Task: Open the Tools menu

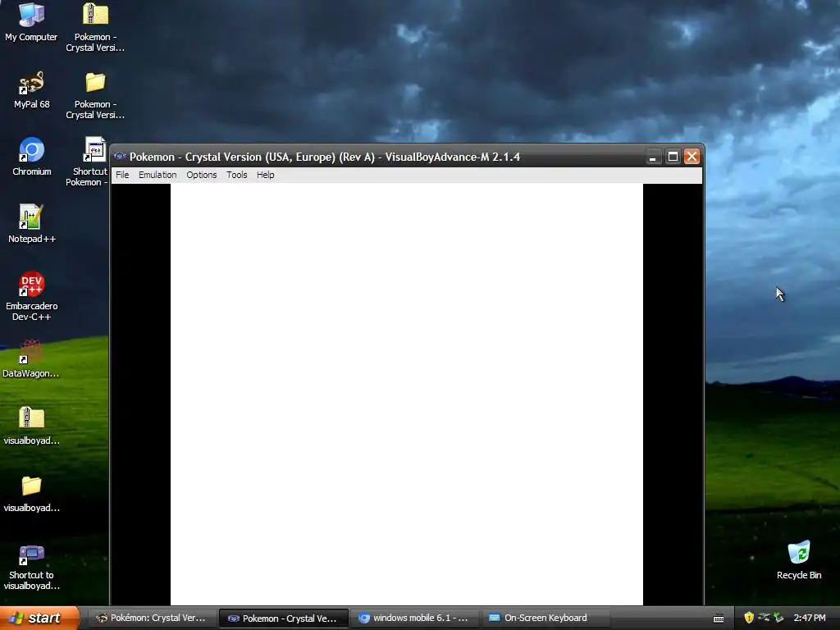Action: coord(237,175)
